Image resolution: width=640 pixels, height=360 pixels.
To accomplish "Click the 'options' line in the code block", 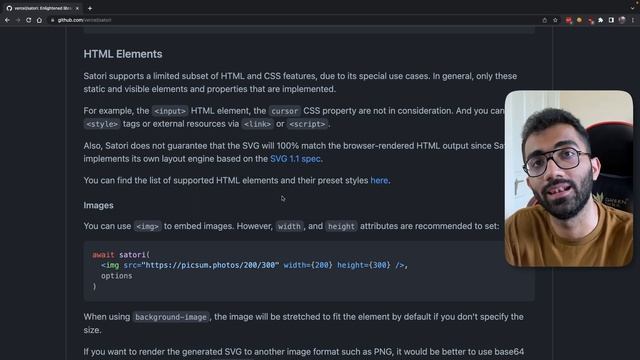I will [117, 276].
